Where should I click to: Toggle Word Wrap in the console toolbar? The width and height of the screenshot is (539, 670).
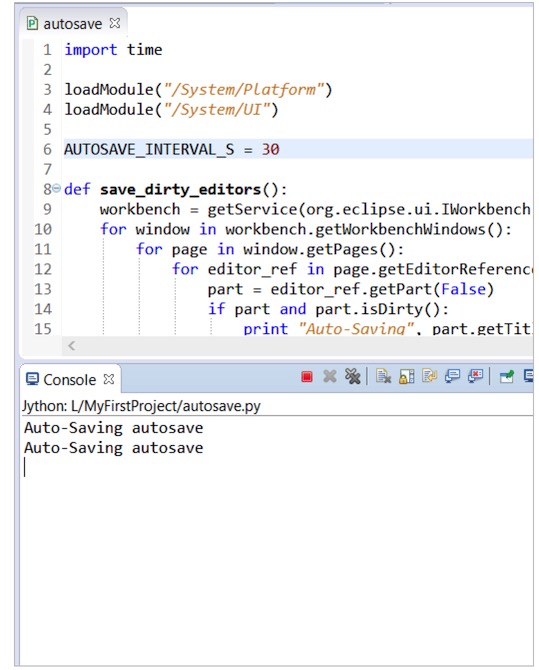pos(430,376)
